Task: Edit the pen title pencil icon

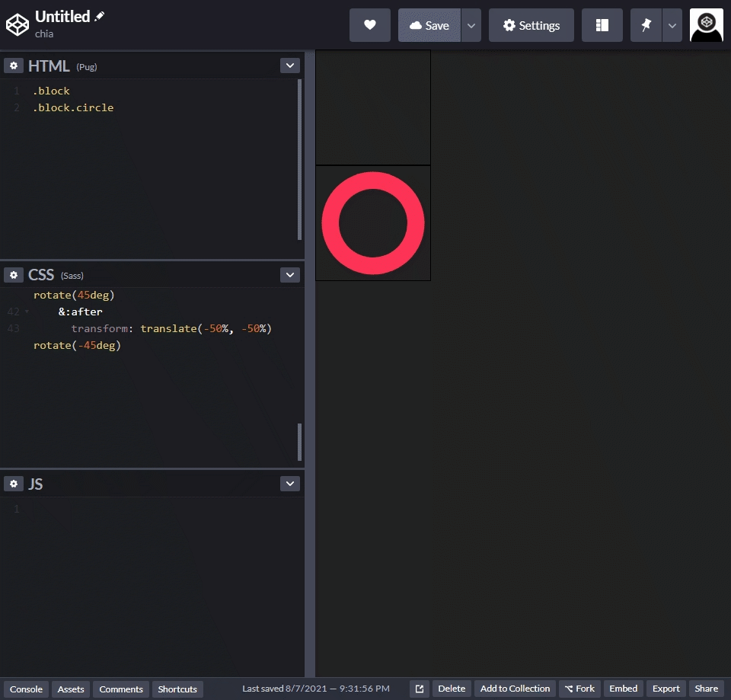Action: coord(99,16)
